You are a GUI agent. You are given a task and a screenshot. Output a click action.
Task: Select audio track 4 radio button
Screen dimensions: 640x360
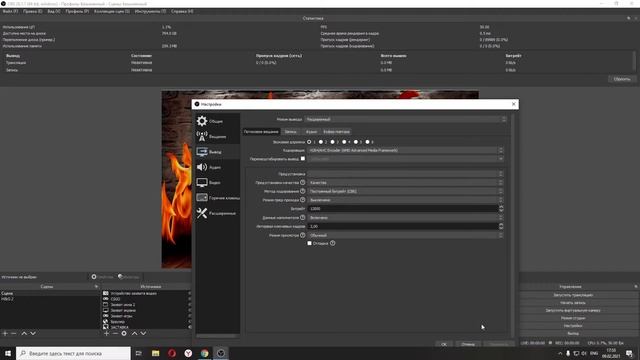tap(344, 142)
